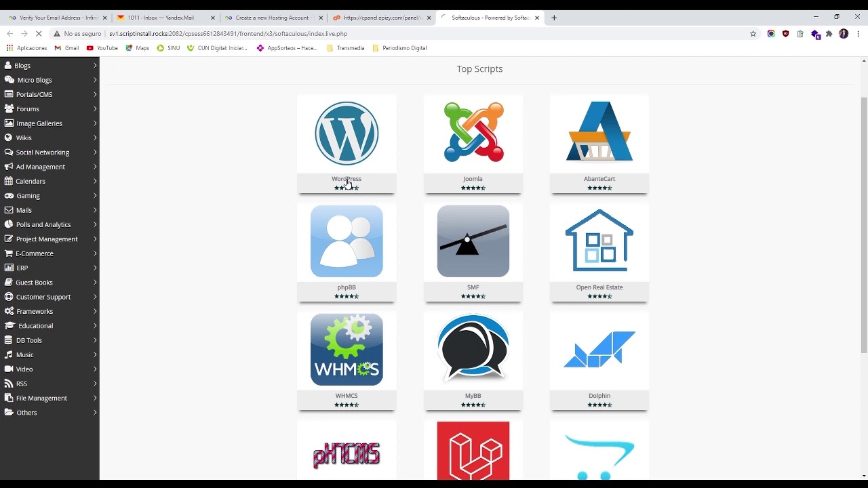Open the WordPress script icon

tap(347, 134)
